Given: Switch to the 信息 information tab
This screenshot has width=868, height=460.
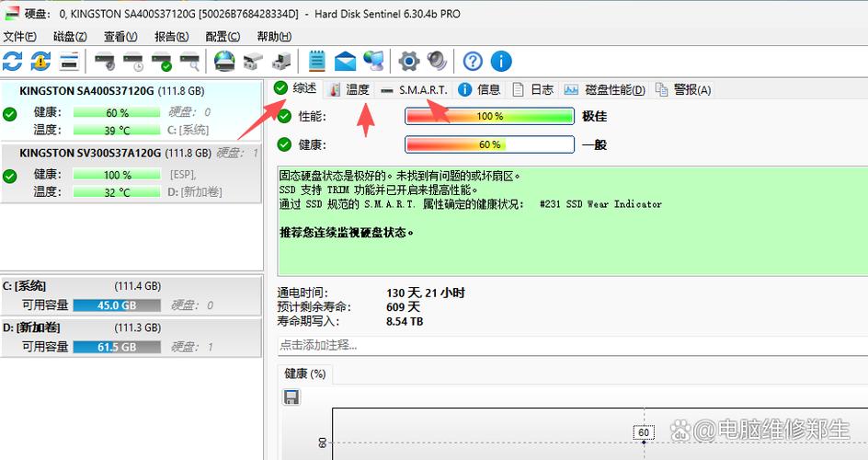Looking at the screenshot, I should click(479, 89).
